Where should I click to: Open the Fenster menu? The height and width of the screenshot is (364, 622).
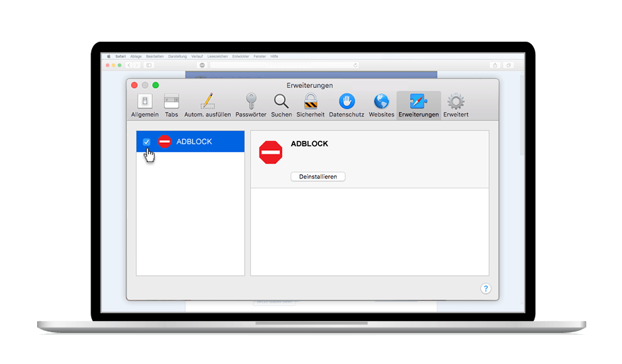260,56
